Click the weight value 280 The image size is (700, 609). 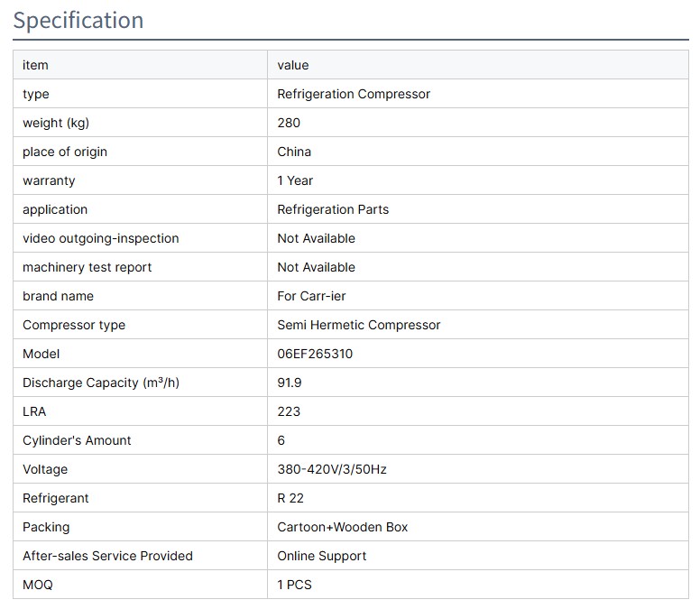pyautogui.click(x=289, y=123)
